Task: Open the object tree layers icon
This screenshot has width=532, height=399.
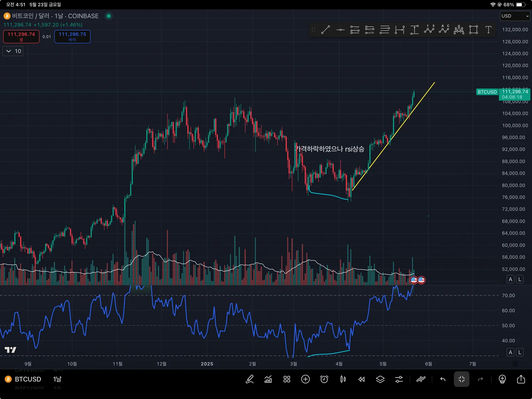Action: (380, 379)
